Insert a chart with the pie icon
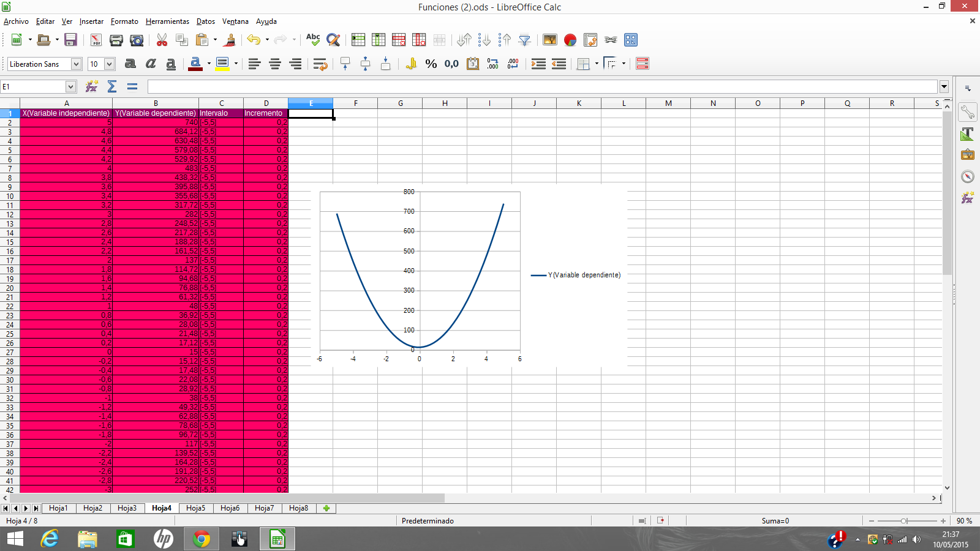The height and width of the screenshot is (551, 980). tap(570, 40)
